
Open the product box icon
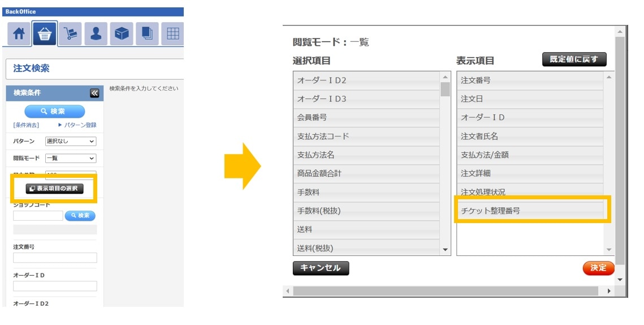pyautogui.click(x=122, y=33)
